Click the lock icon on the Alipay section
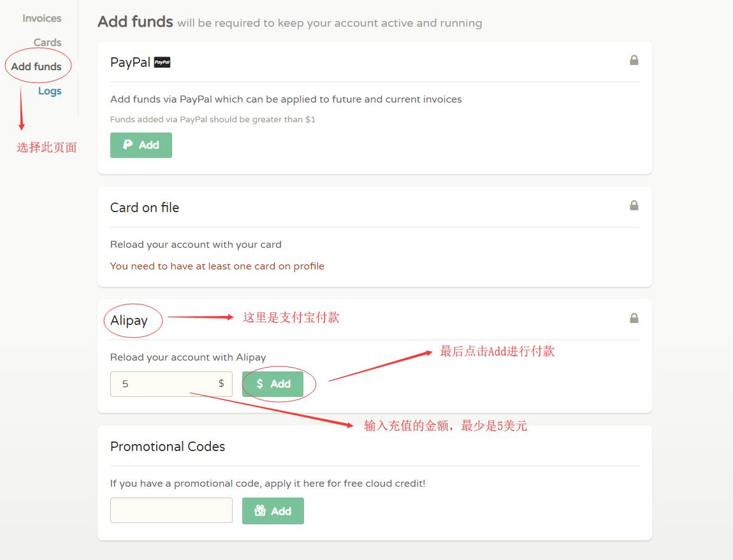733x560 pixels. pyautogui.click(x=634, y=317)
